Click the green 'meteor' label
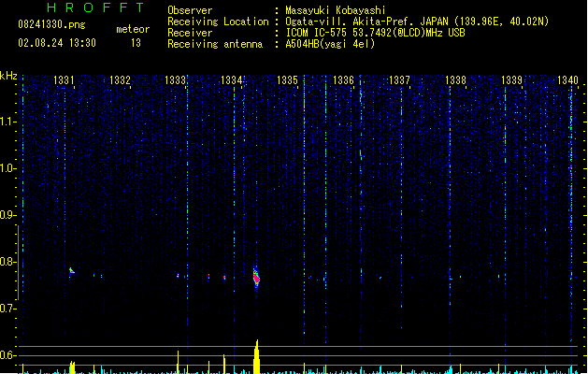 [133, 29]
